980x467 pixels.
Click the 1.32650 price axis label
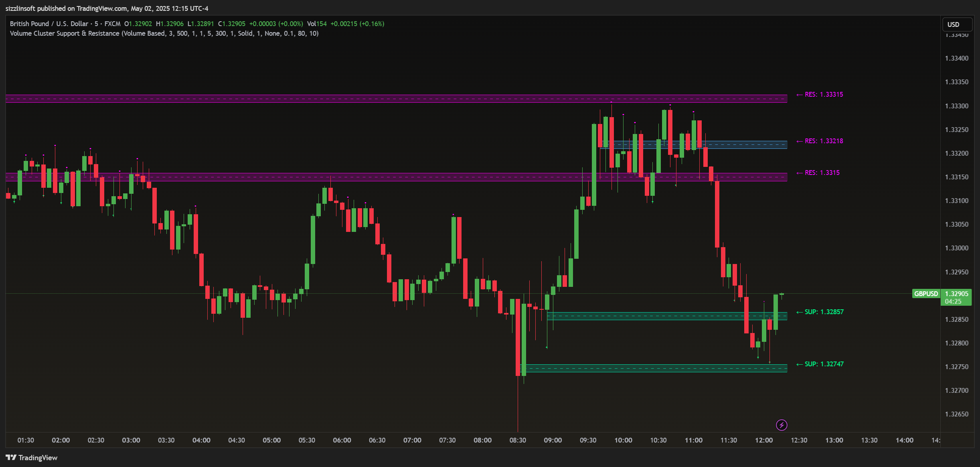tap(956, 414)
